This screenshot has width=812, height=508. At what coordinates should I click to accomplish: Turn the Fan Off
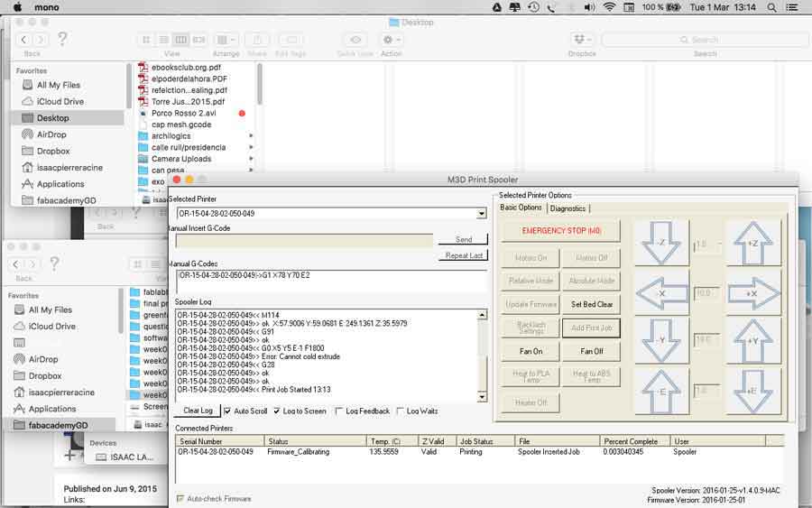click(591, 351)
